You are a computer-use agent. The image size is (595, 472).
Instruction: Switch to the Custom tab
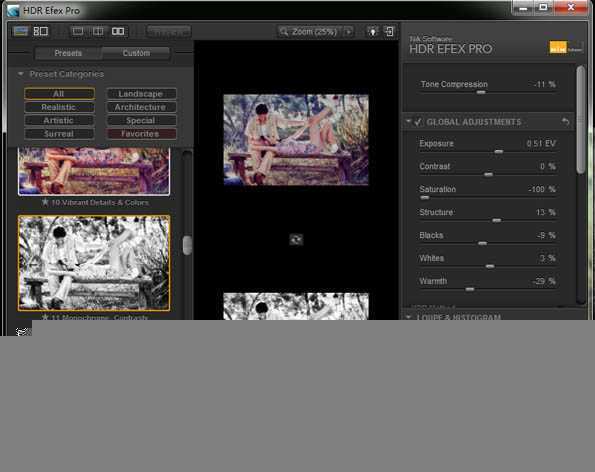pos(136,53)
